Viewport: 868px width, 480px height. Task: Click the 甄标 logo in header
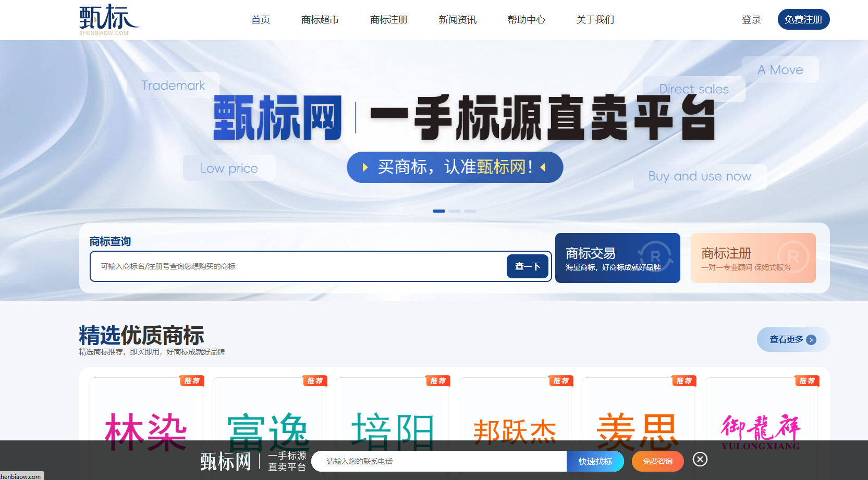coord(109,19)
